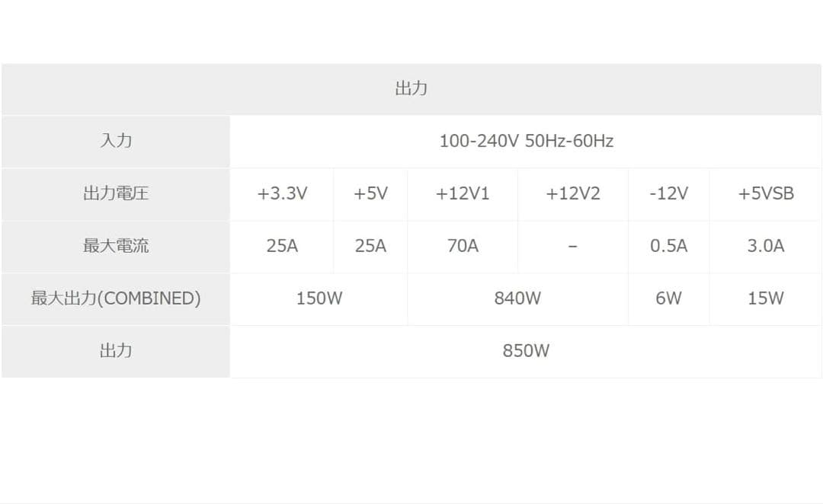This screenshot has height=504, width=823.
Task: Click the 最大電流 row label
Action: tap(116, 246)
